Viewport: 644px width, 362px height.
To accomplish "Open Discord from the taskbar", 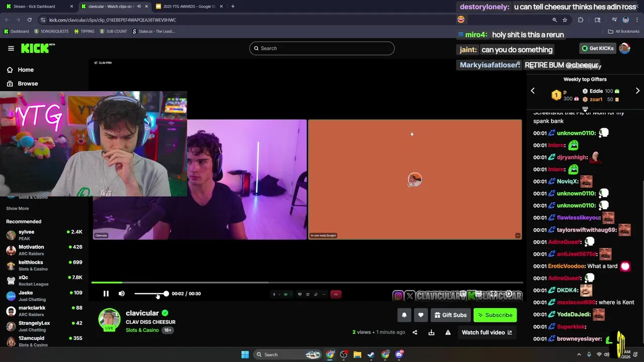I will (x=399, y=354).
